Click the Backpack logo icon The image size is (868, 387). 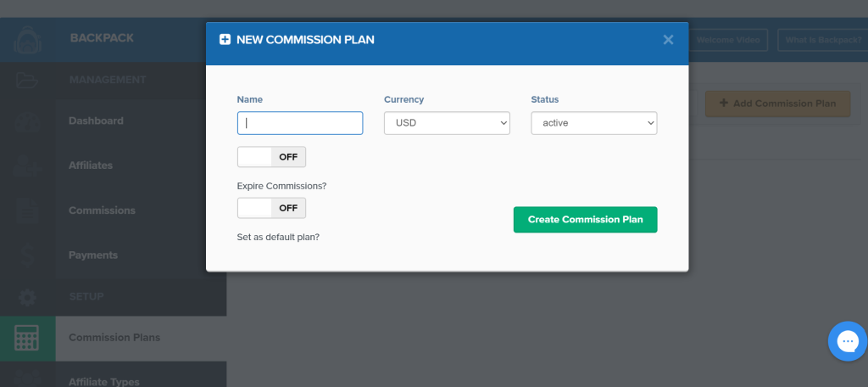coord(27,39)
